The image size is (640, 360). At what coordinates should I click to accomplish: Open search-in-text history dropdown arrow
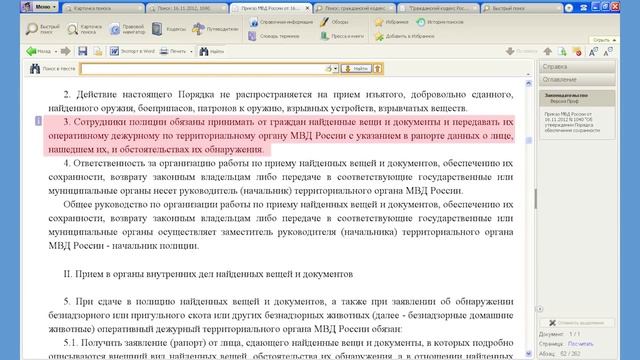[336, 69]
